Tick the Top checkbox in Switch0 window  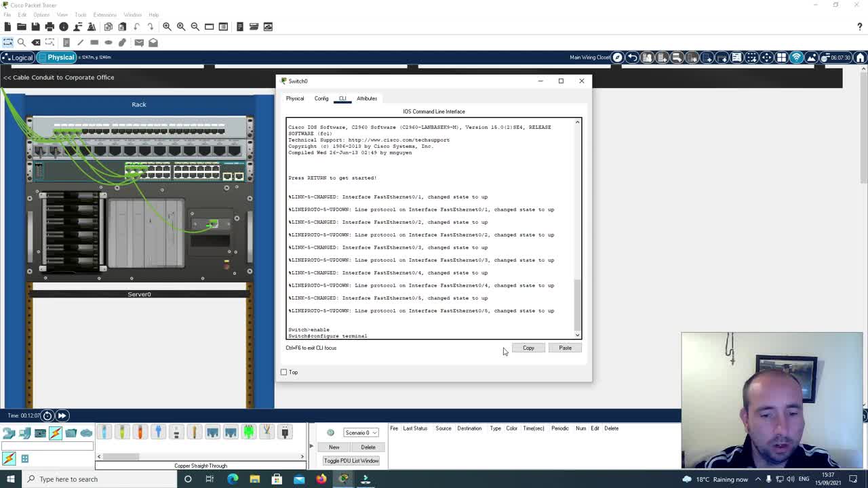click(x=283, y=372)
